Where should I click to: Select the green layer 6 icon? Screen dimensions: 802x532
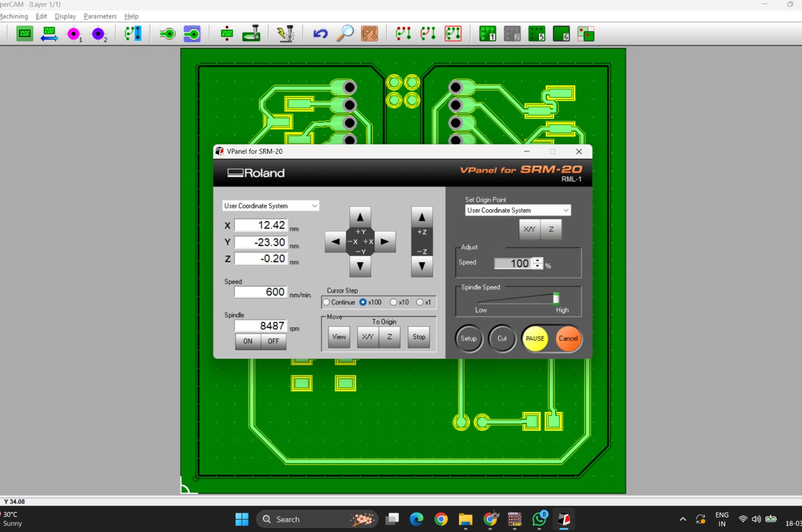coord(561,34)
